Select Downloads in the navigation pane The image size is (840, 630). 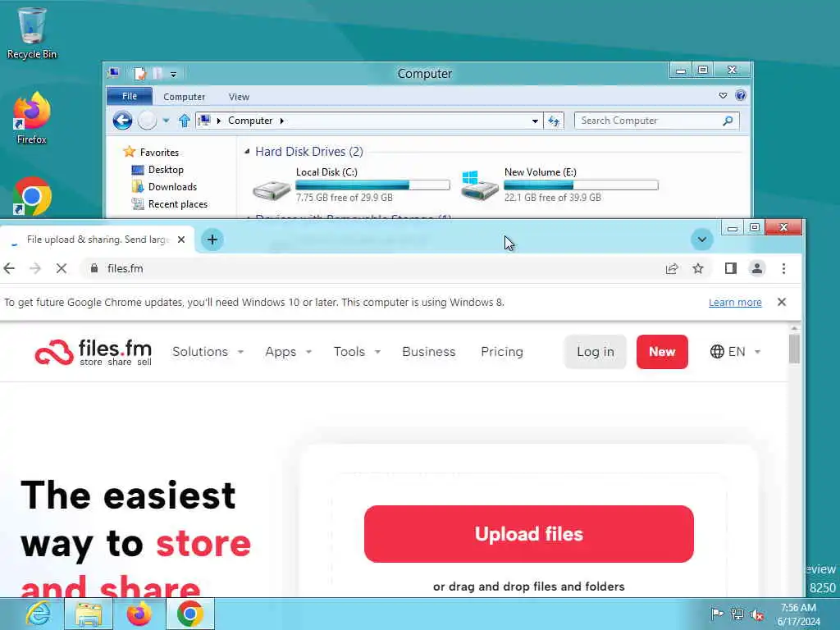click(172, 187)
